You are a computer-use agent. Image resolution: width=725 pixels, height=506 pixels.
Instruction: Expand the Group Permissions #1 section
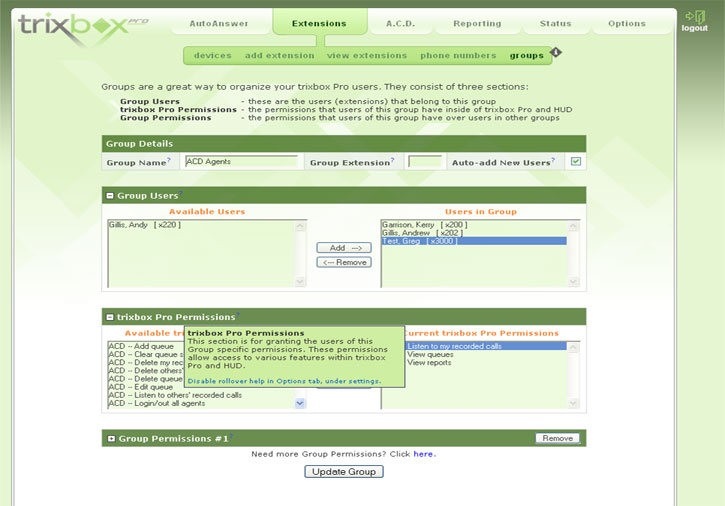pyautogui.click(x=111, y=438)
